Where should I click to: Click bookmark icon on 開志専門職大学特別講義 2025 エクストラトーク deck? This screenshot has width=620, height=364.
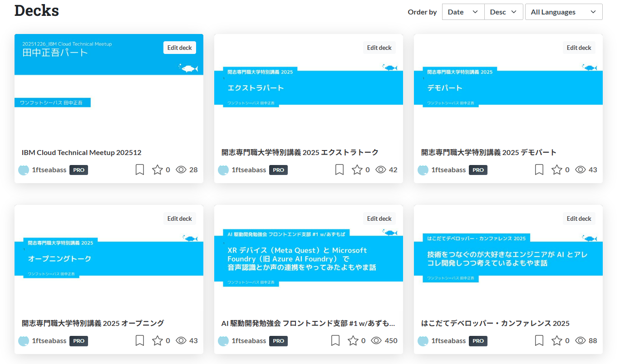(340, 170)
